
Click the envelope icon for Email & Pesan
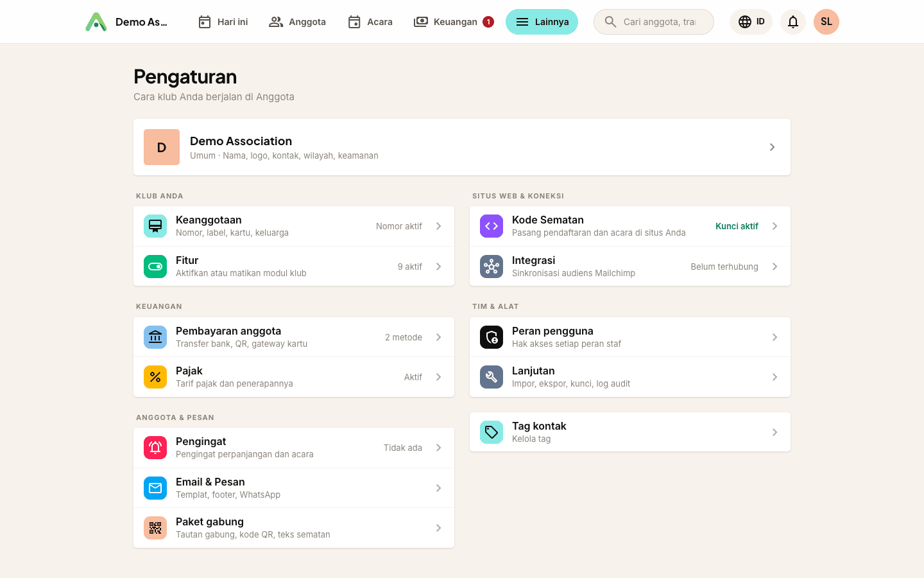coord(155,488)
